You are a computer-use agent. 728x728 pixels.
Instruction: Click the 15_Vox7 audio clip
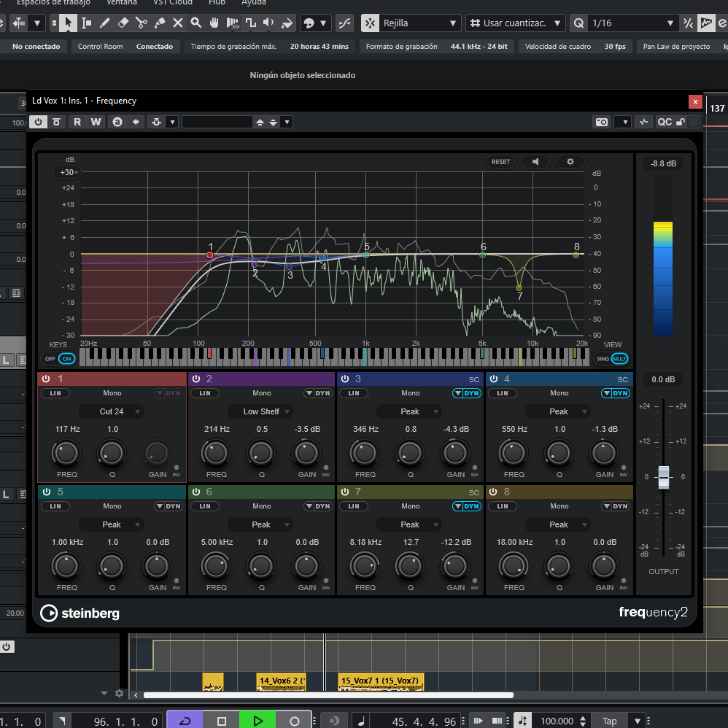tap(380, 681)
